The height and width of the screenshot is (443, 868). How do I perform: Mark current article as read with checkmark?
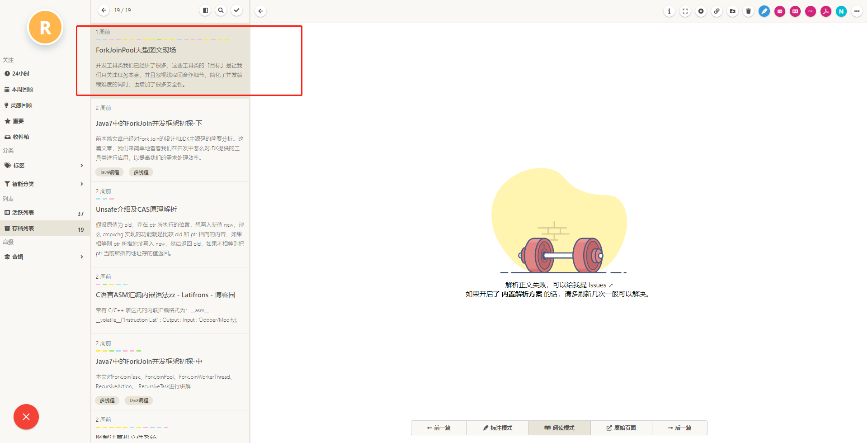(x=236, y=10)
